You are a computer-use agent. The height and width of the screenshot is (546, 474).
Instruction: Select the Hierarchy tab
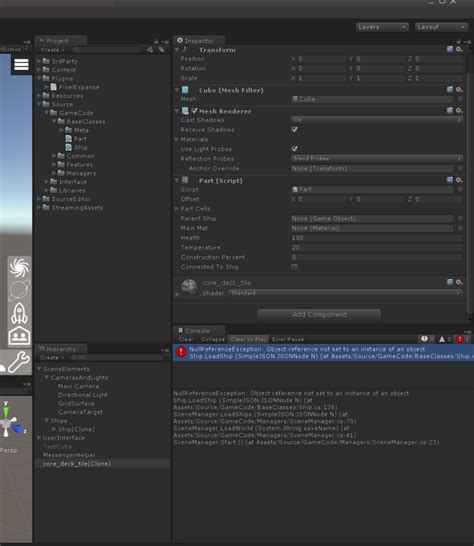pyautogui.click(x=61, y=349)
